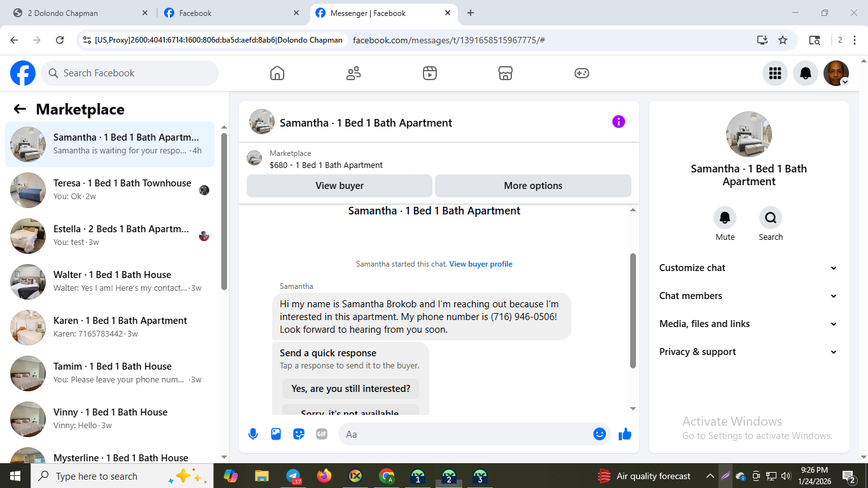Open File Explorer from the taskbar

(x=261, y=476)
